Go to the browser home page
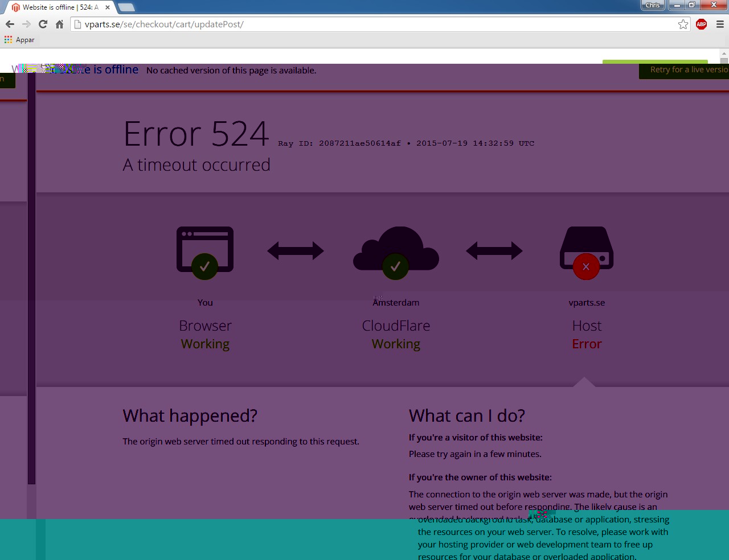729x560 pixels. 59,24
